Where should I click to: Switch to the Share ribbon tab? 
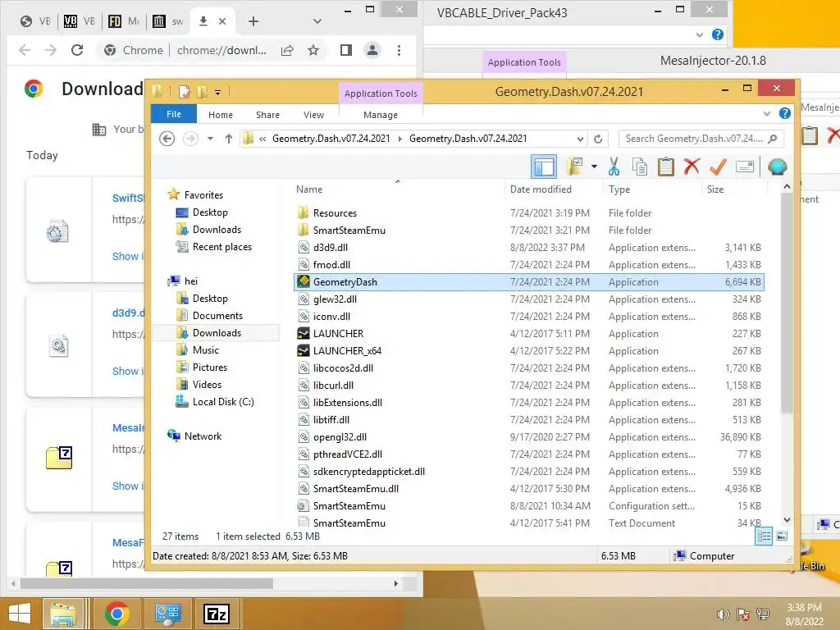click(267, 115)
